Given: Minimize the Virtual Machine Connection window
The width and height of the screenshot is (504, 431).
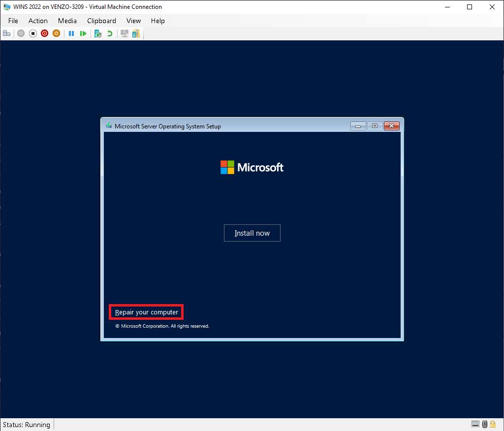Looking at the screenshot, I should point(447,7).
